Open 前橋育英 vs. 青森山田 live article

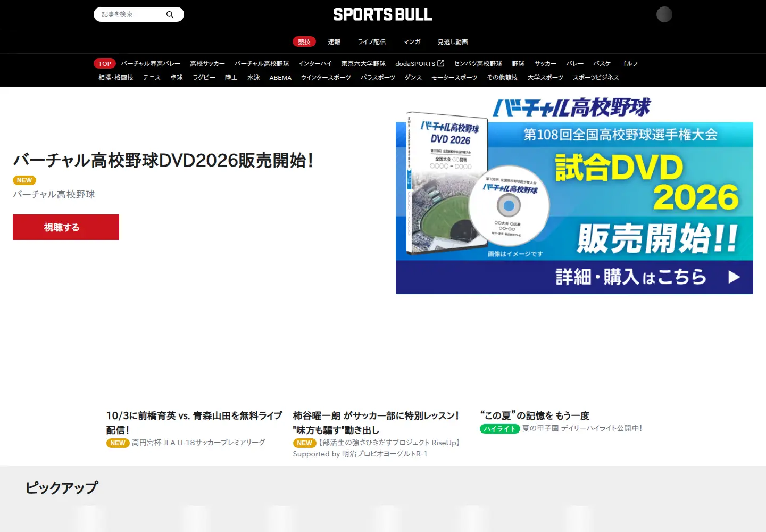point(195,422)
